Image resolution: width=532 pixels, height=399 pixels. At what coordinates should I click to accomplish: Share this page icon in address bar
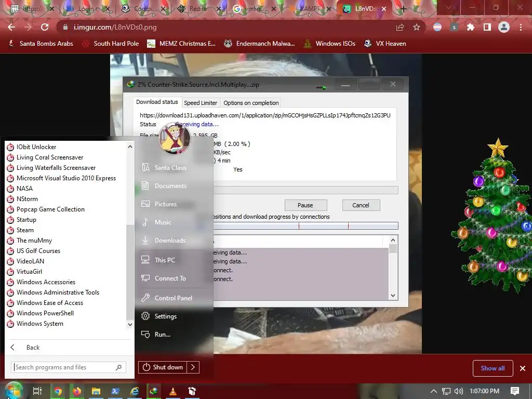[400, 28]
